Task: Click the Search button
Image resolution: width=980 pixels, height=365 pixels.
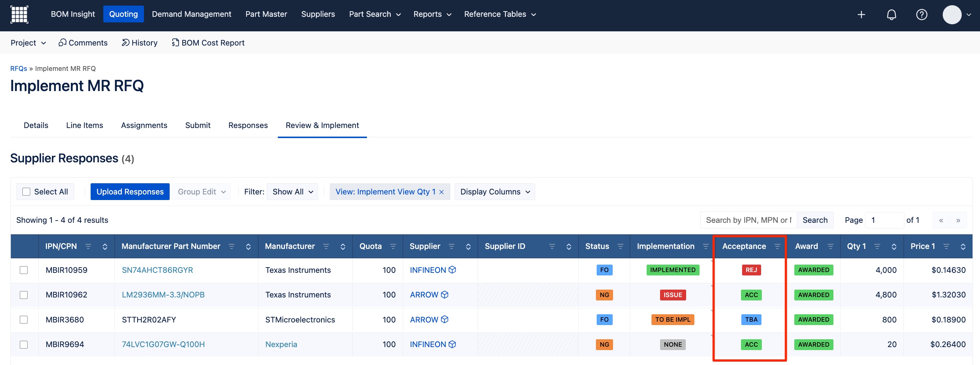Action: coord(815,220)
